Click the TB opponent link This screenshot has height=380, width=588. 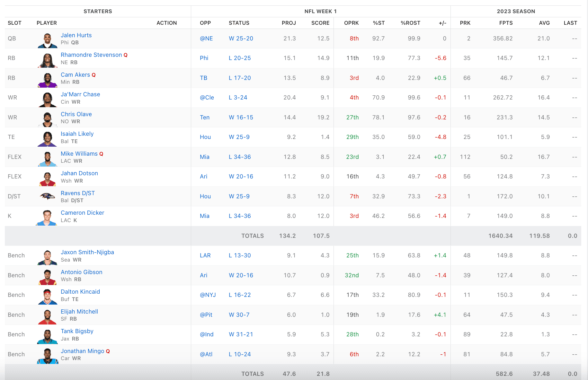[x=203, y=78]
